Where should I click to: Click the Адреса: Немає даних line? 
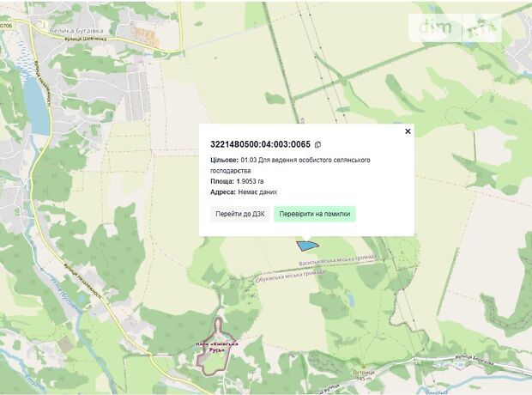(244, 192)
